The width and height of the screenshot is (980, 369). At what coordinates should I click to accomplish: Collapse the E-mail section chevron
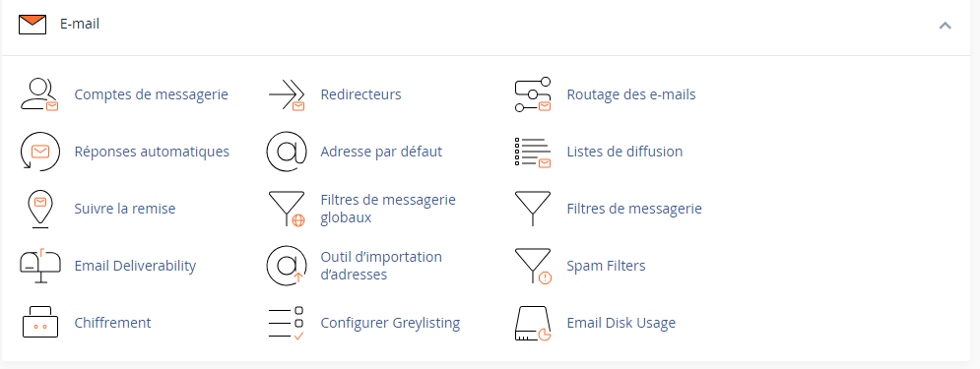coord(945,26)
